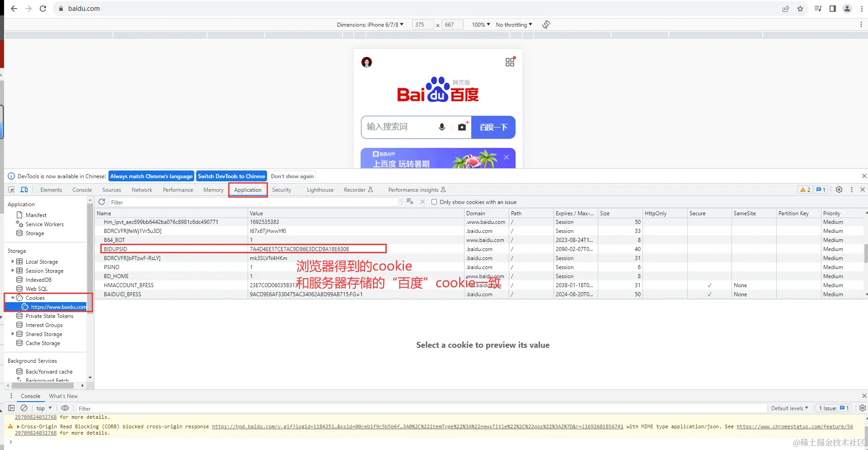This screenshot has height=450, width=868.
Task: Switch to What's New drawer tab
Action: [63, 396]
